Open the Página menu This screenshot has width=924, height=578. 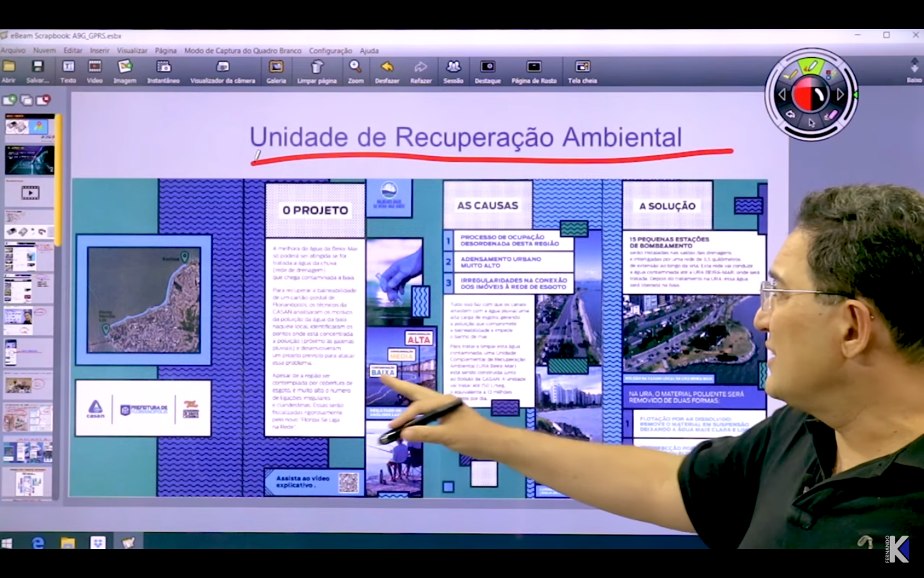pos(166,50)
